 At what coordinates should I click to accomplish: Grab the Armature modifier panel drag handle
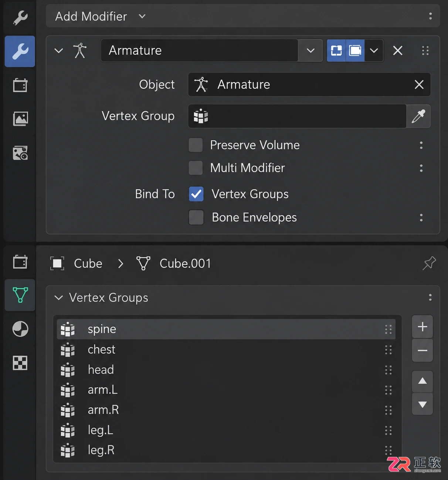pyautogui.click(x=425, y=50)
